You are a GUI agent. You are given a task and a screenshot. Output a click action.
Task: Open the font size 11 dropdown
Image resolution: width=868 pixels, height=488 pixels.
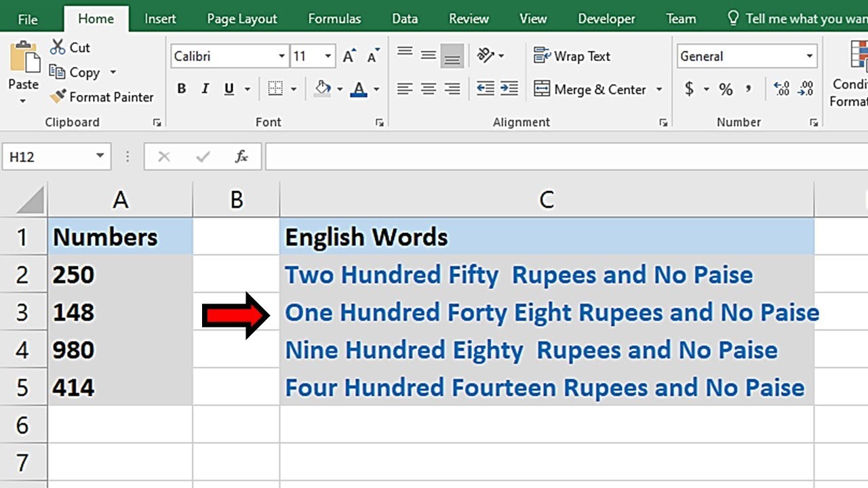point(328,56)
